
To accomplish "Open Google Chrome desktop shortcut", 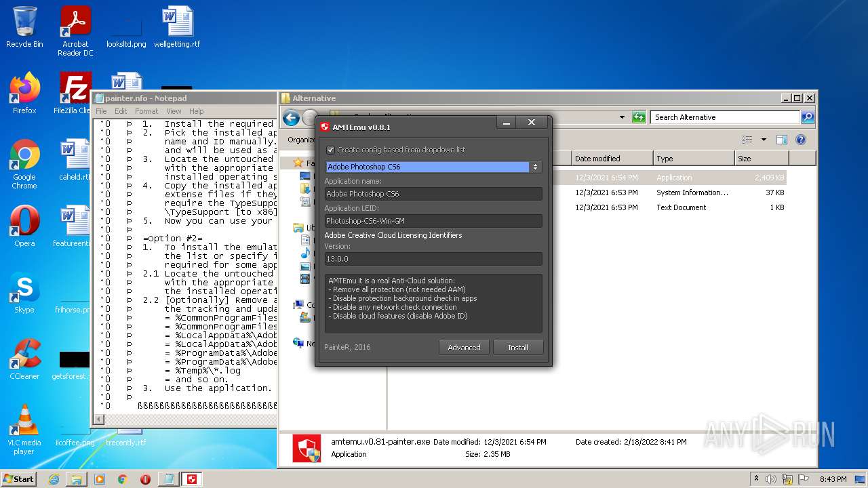I will tap(24, 164).
